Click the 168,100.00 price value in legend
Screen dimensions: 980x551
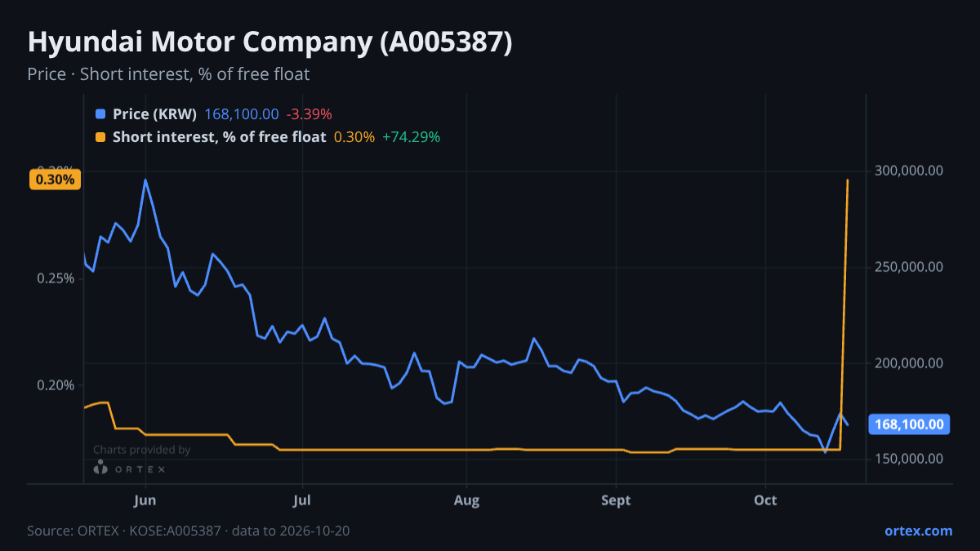point(242,114)
